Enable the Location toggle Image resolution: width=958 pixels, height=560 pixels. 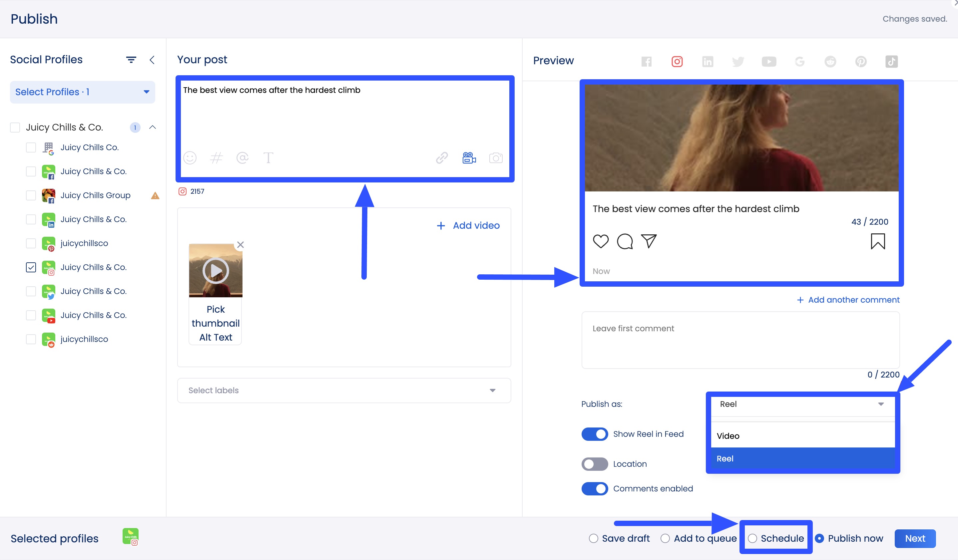pos(595,464)
